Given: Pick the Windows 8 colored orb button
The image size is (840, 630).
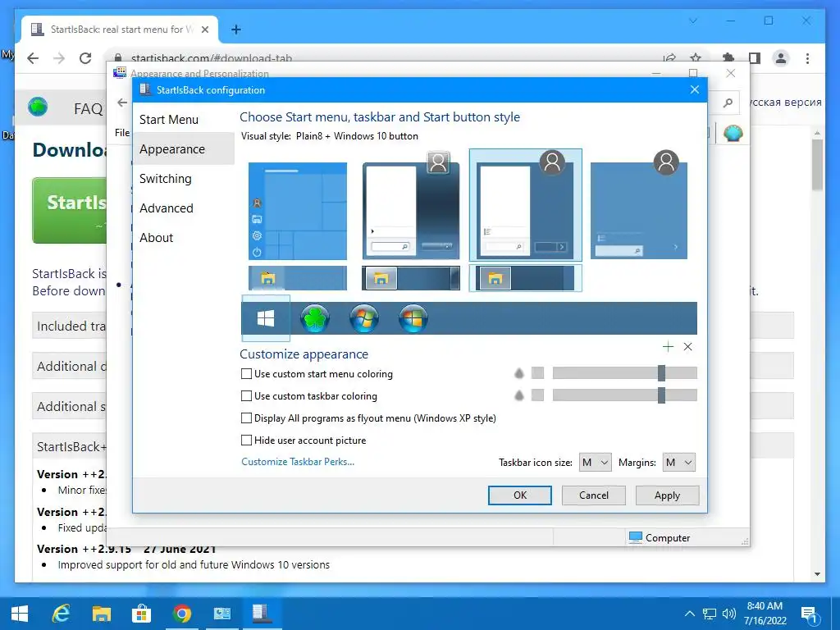Looking at the screenshot, I should (413, 318).
